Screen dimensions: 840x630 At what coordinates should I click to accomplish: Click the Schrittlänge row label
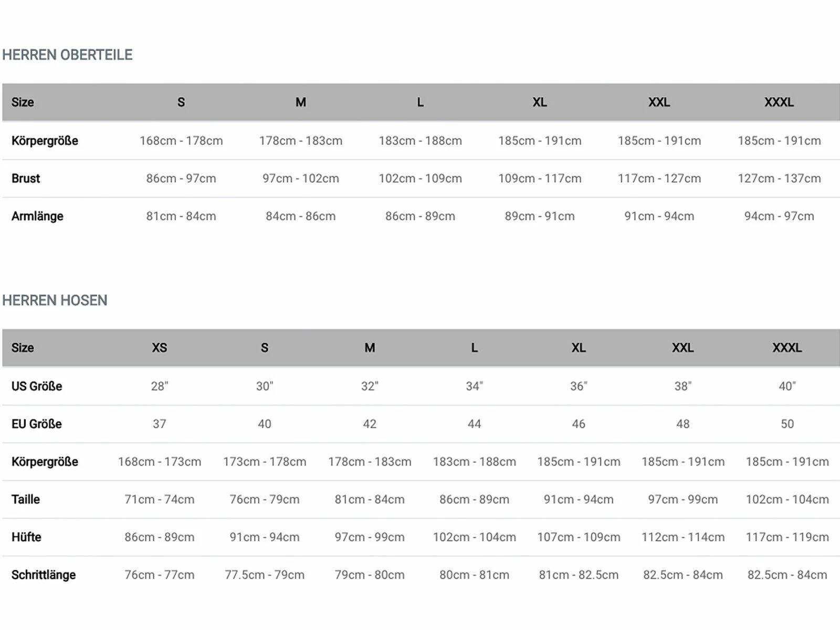[x=44, y=575]
